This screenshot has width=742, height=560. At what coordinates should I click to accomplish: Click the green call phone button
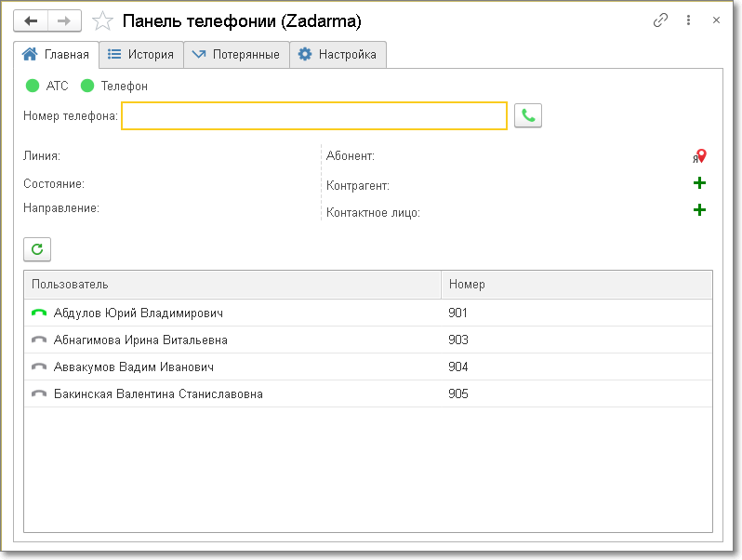coord(528,115)
